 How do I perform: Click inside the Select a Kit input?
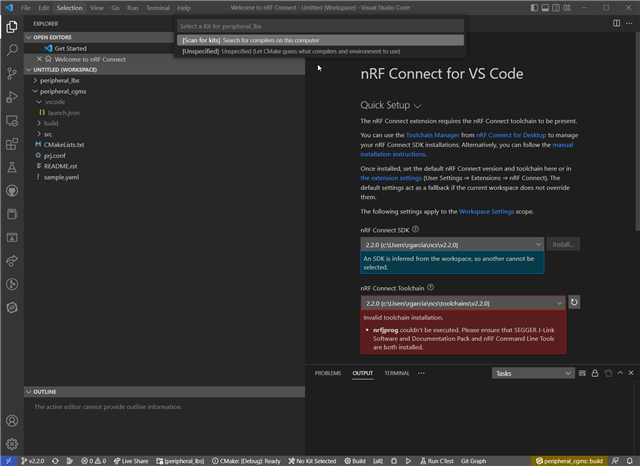tap(320, 26)
